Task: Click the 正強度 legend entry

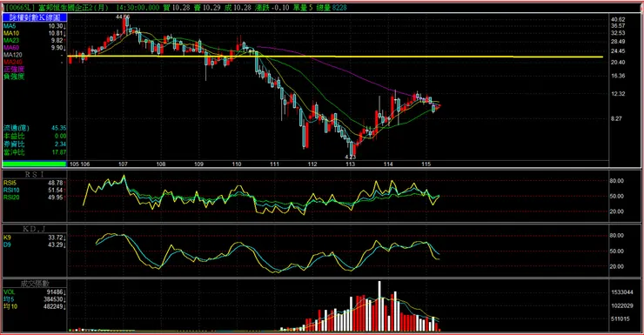Action: 14,69
